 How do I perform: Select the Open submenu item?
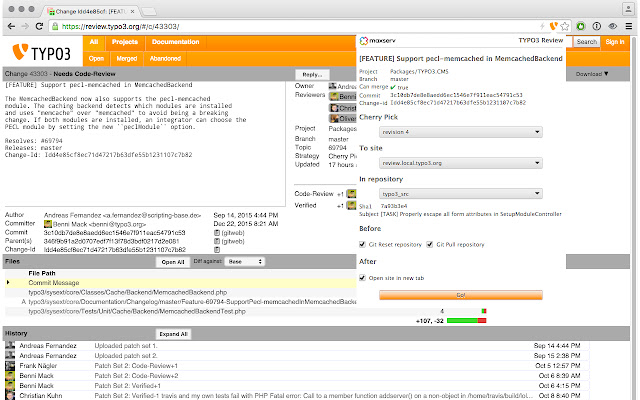pos(96,59)
